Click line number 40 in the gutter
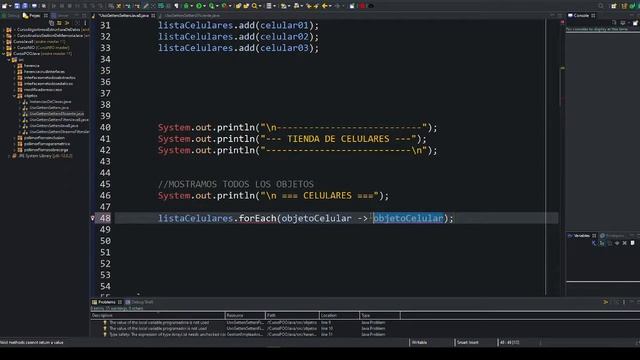 pos(105,127)
